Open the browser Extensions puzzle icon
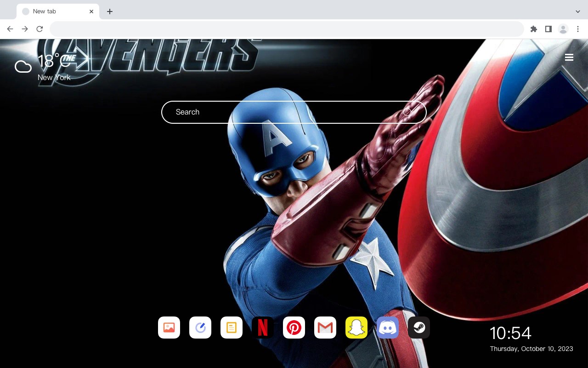The height and width of the screenshot is (368, 588). (x=533, y=29)
